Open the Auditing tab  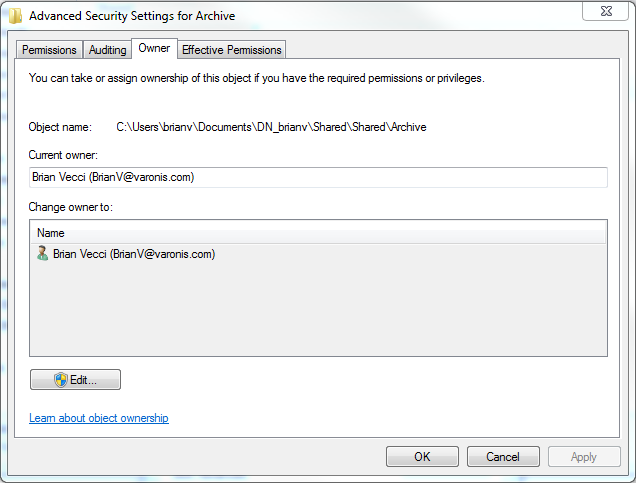(107, 50)
